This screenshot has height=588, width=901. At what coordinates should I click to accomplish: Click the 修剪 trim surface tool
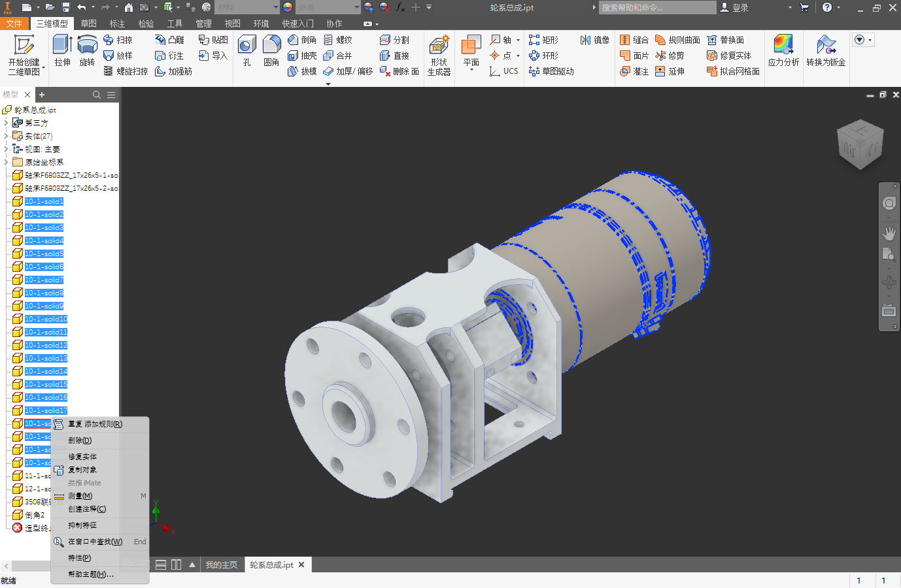670,56
